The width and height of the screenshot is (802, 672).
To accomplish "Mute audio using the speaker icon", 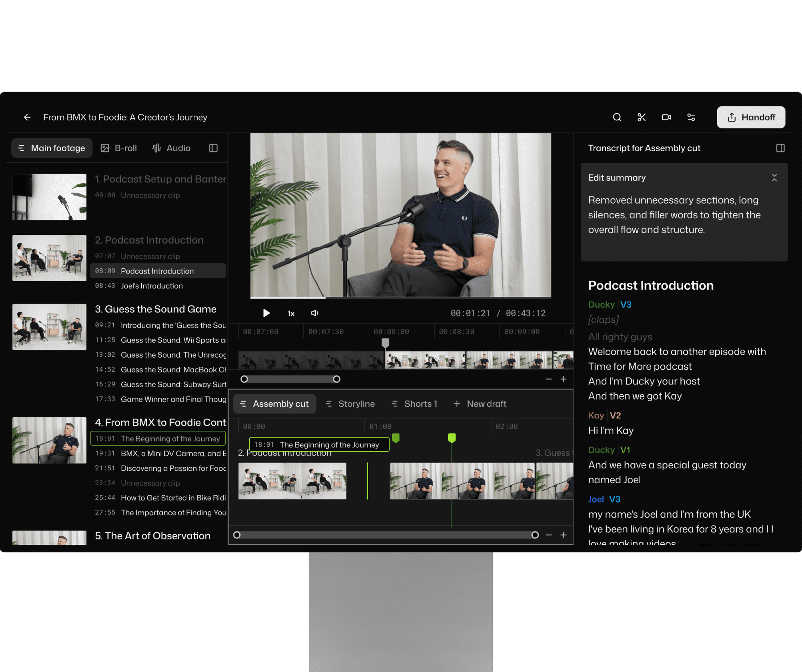I will 315,313.
